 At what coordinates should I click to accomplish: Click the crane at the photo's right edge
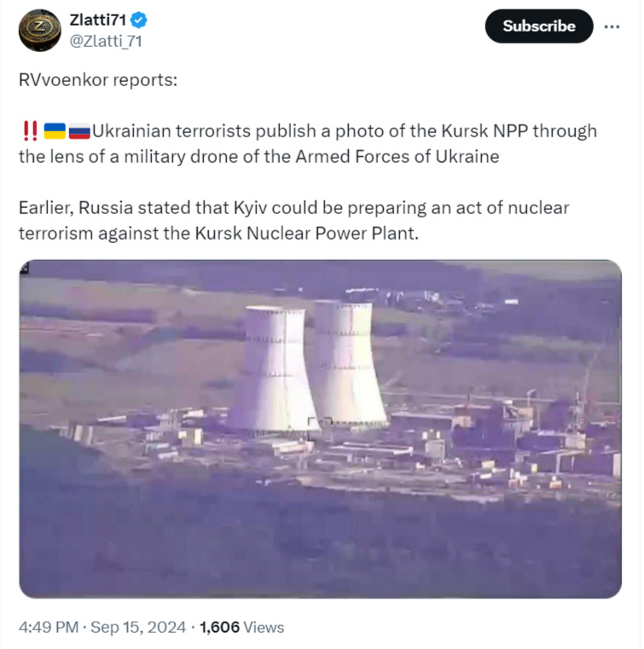586,385
